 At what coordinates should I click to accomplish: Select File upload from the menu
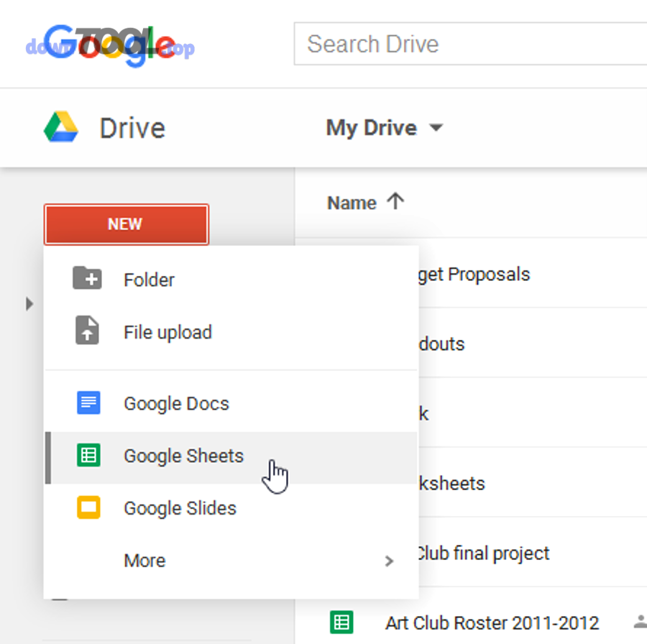[168, 332]
